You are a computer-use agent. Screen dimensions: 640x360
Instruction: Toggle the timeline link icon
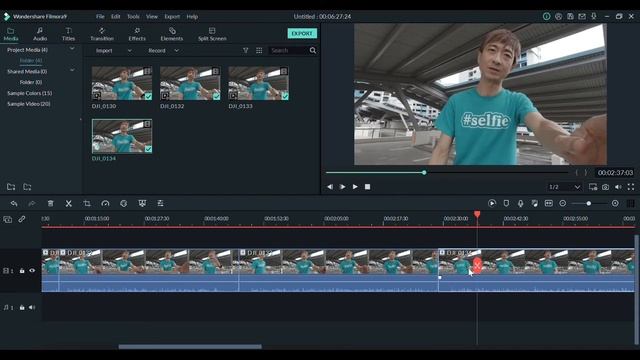coord(22,219)
